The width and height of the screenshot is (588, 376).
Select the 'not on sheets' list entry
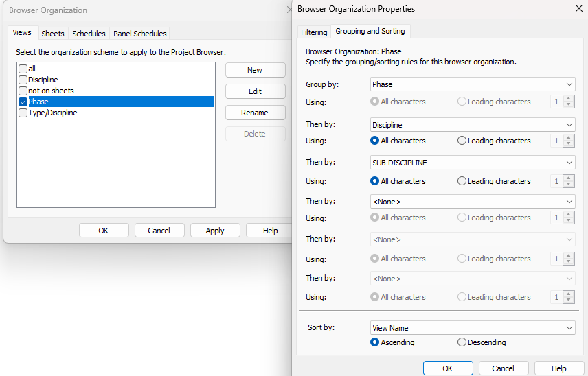point(51,91)
